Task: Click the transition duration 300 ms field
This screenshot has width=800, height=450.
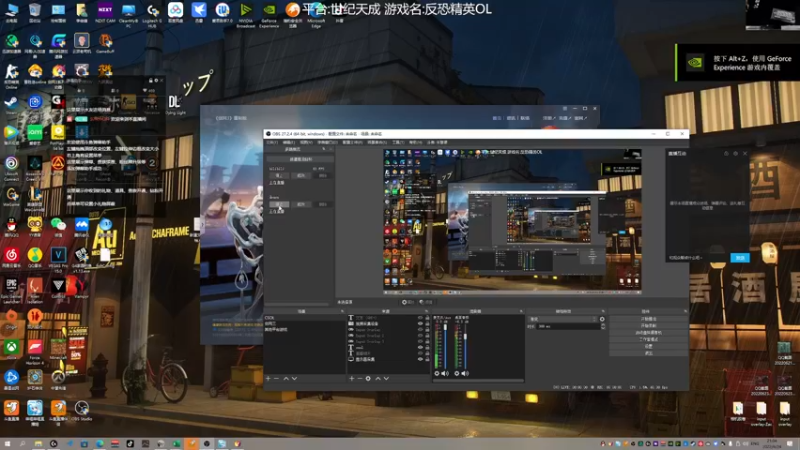Action: pos(568,326)
